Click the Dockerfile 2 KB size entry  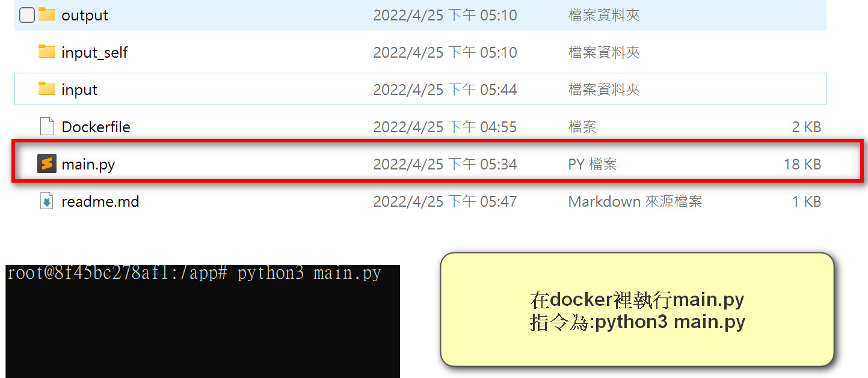coord(807,127)
